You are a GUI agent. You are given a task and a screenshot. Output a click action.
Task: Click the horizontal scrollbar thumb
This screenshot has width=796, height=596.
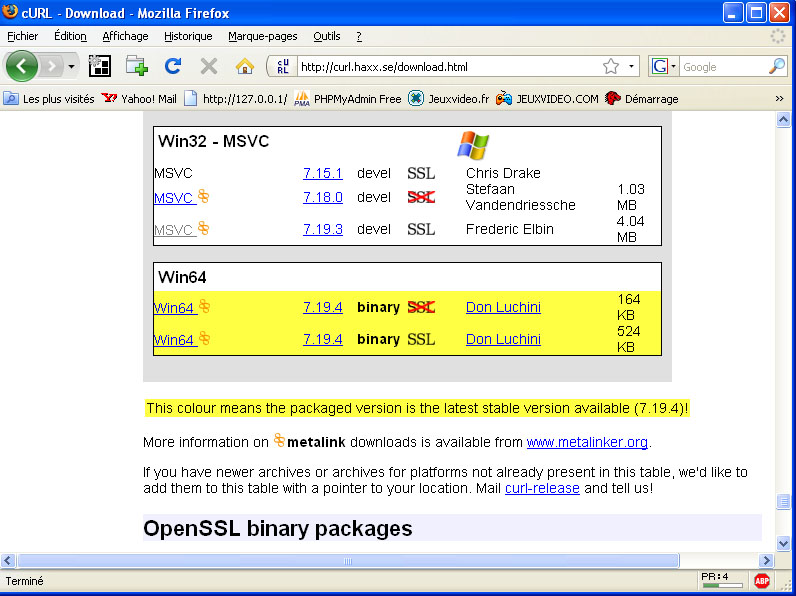coord(348,561)
